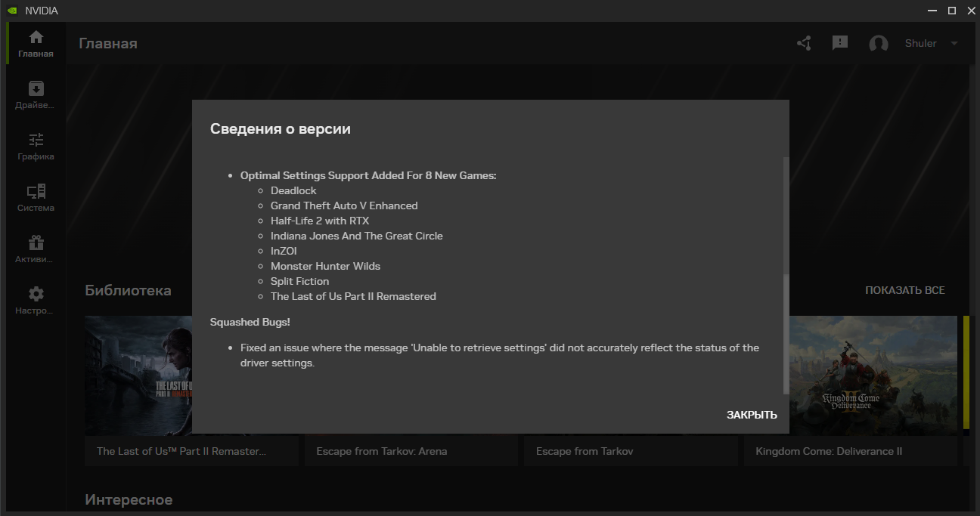Open the Настройки gear icon in sidebar
Image resolution: width=980 pixels, height=516 pixels.
[x=36, y=294]
